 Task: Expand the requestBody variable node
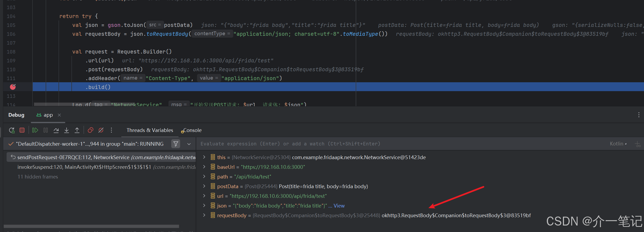(x=204, y=215)
